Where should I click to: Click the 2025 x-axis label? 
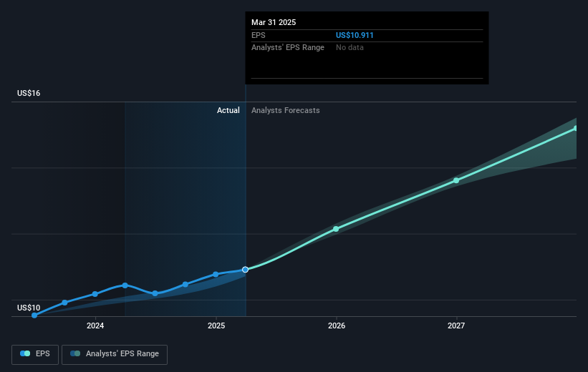coord(216,326)
